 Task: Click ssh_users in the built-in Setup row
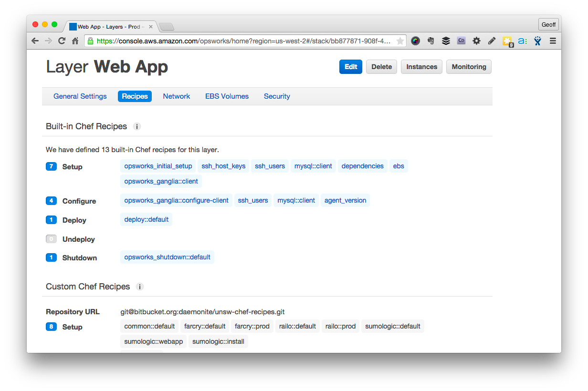(x=270, y=166)
